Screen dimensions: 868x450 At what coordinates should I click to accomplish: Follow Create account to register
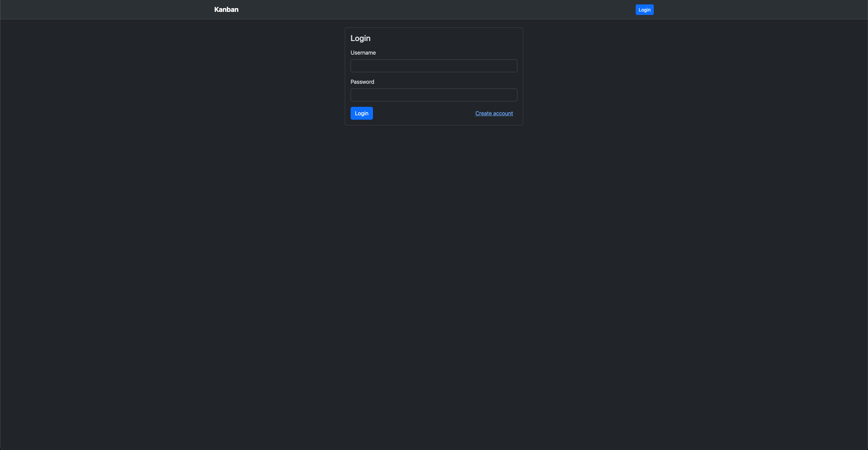(494, 113)
